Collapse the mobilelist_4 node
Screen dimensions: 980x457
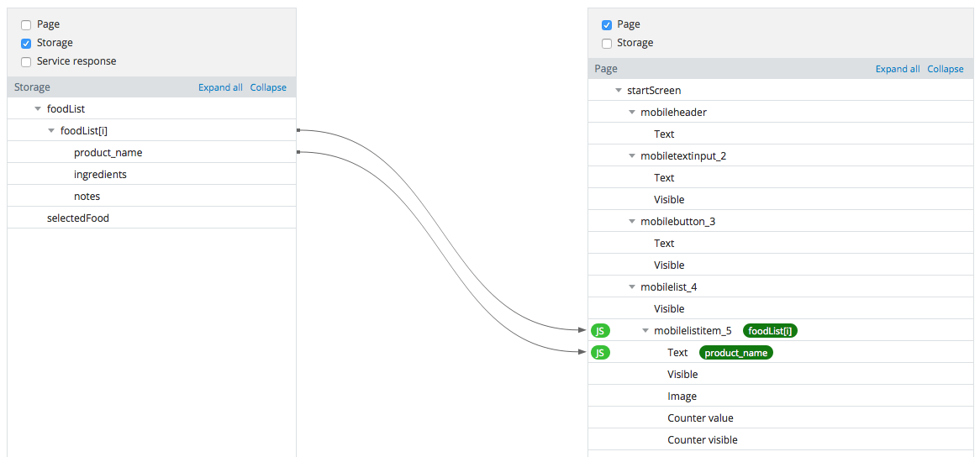632,287
